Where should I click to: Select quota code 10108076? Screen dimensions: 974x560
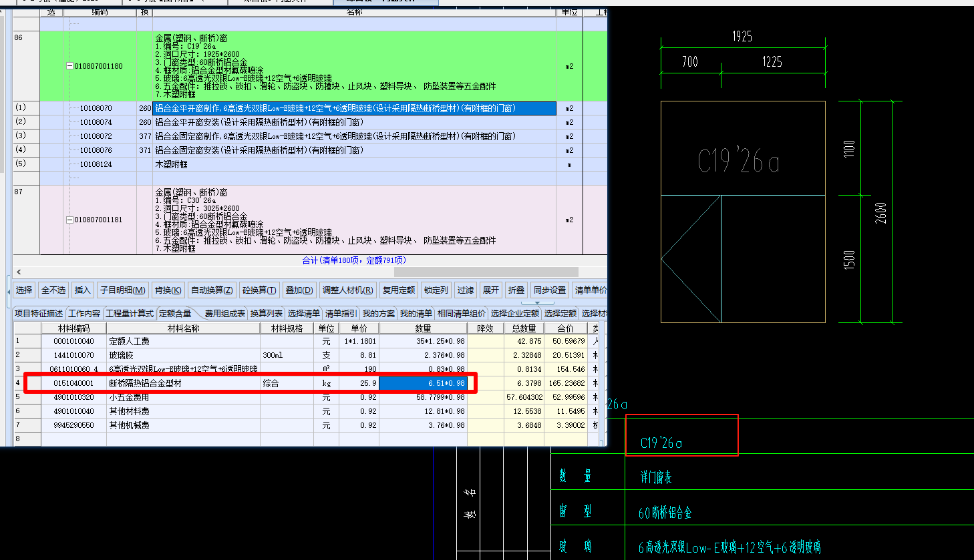(x=96, y=150)
